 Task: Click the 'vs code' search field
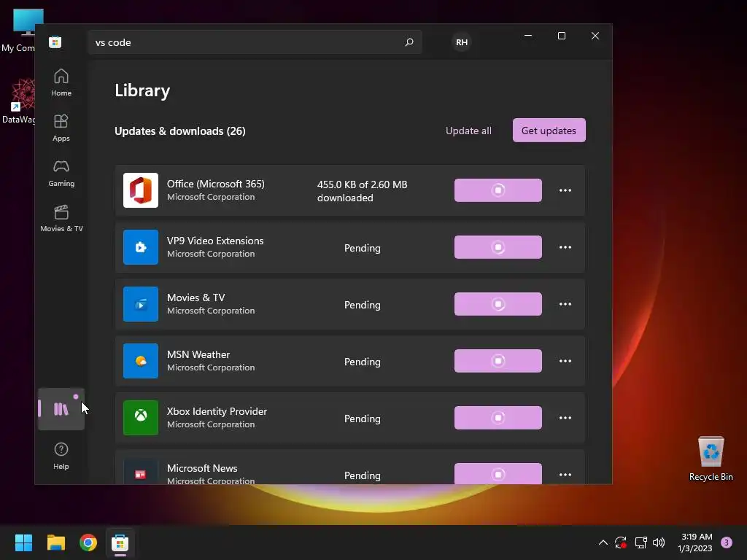[x=255, y=42]
